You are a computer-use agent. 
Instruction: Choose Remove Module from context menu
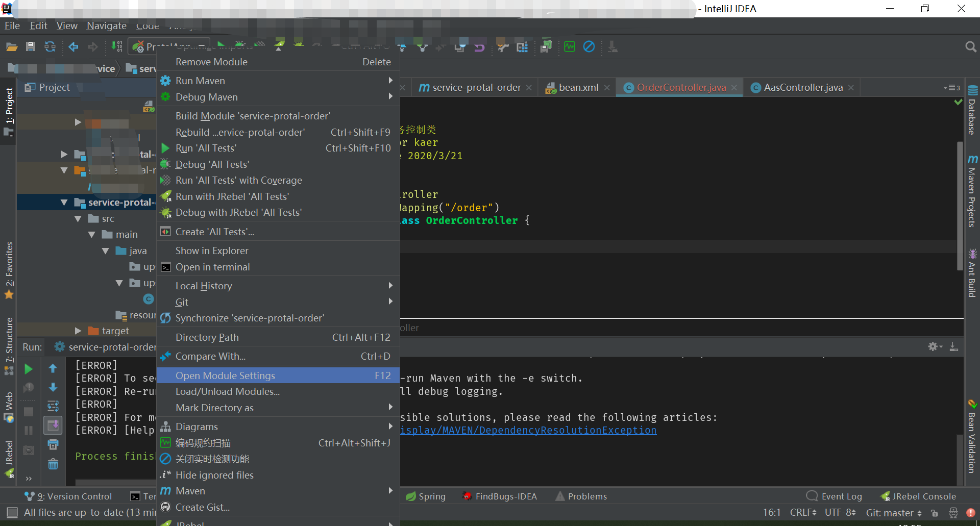278,62
